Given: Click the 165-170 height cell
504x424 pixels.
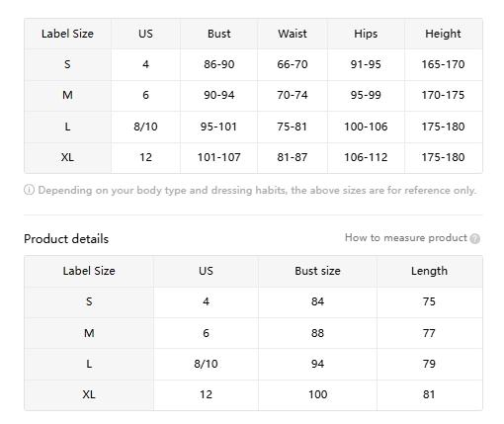Looking at the screenshot, I should tap(443, 64).
